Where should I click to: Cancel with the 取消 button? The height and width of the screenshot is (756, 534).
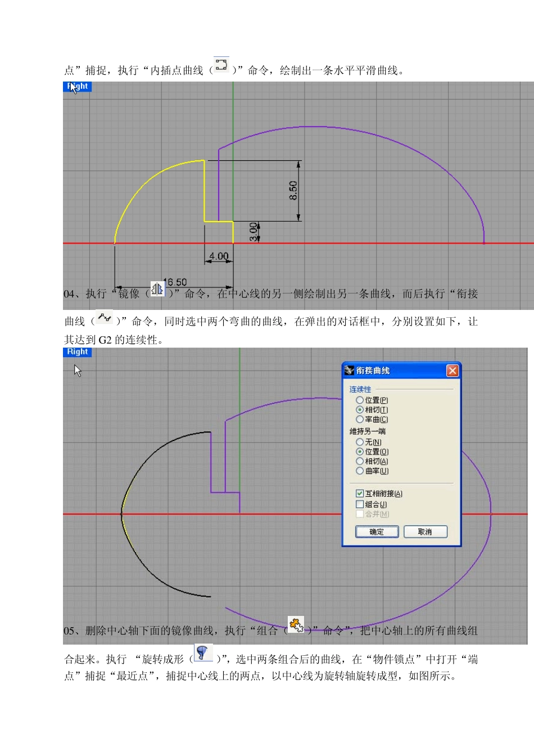(x=426, y=532)
